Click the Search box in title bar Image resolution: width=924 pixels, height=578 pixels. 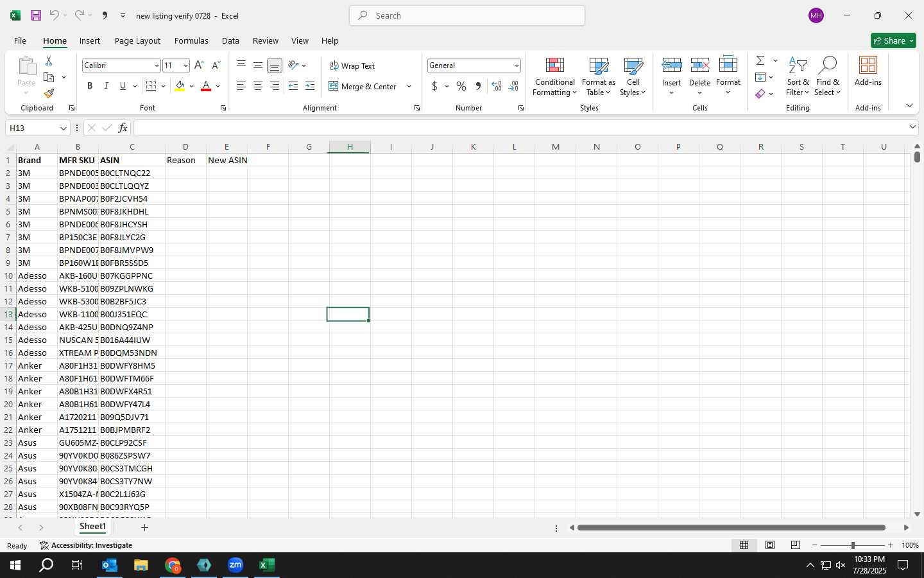tap(467, 15)
